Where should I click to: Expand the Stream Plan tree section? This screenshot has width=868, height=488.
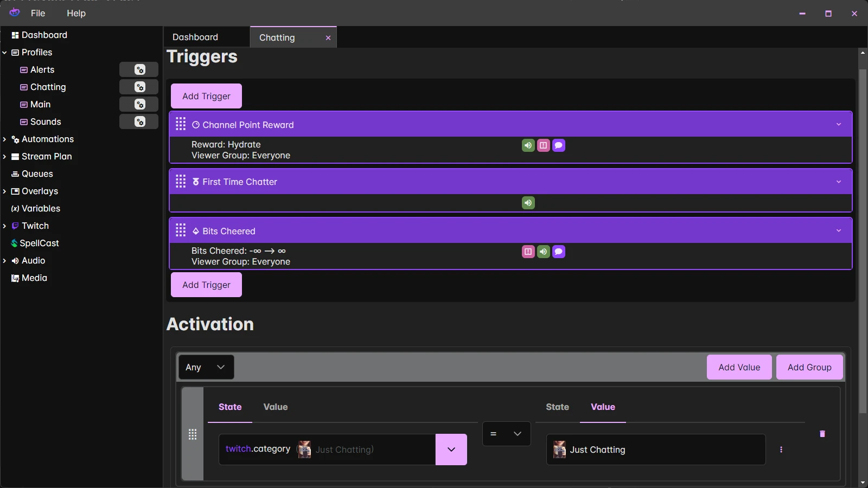[x=4, y=157]
